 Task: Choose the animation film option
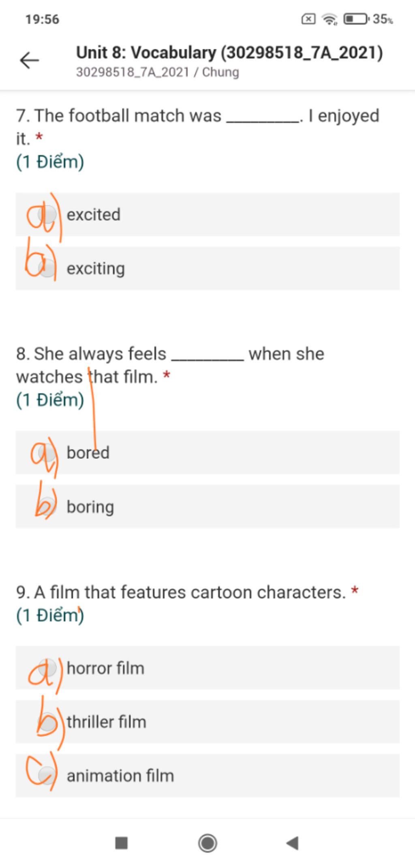pyautogui.click(x=207, y=776)
